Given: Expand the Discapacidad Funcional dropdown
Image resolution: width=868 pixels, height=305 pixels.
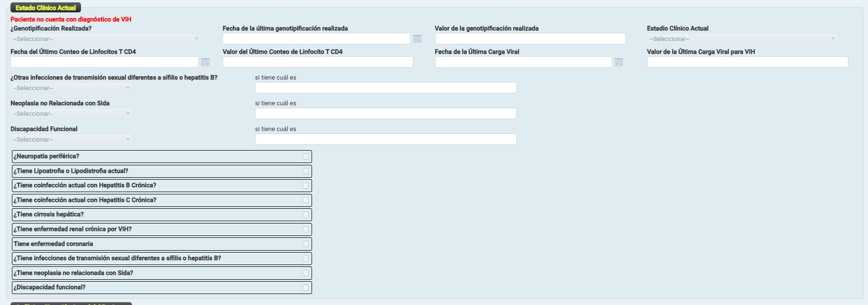Looking at the screenshot, I should pos(71,140).
